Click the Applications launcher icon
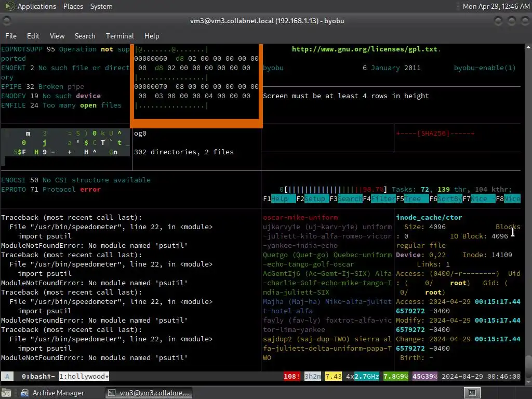This screenshot has height=399, width=532. coord(9,6)
